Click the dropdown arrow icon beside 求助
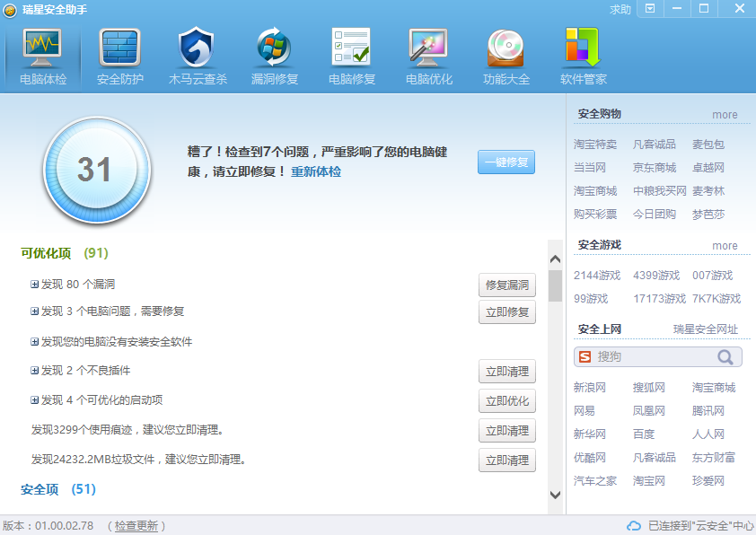Viewport: 756px width, 535px height. [648, 10]
